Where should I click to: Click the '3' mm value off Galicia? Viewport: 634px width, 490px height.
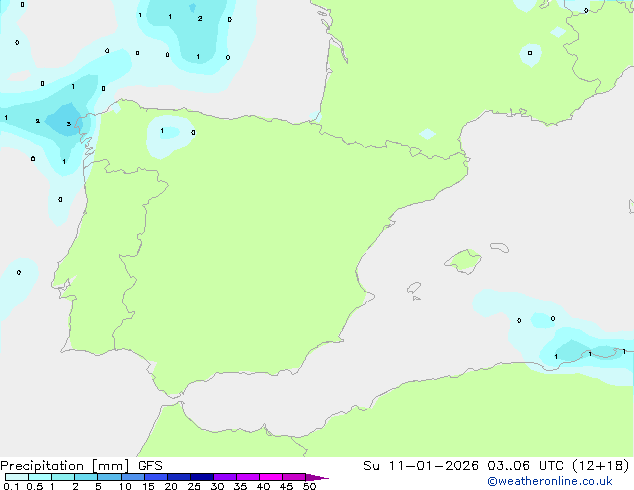(69, 124)
